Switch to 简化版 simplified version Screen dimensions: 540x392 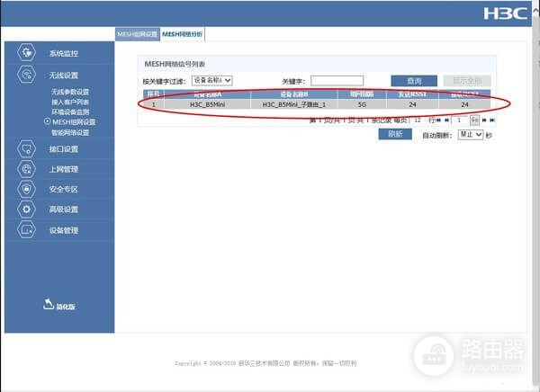tap(59, 306)
